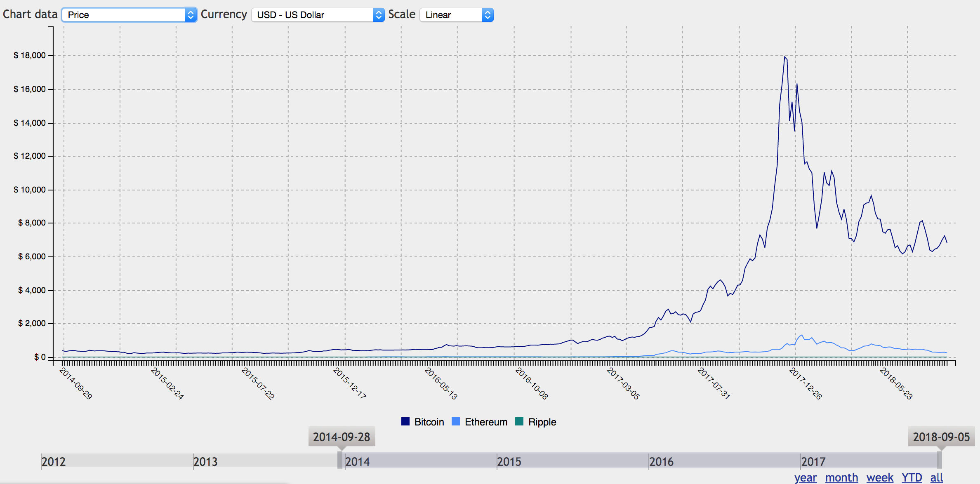Toggle the Ethereum legend entry
This screenshot has height=484, width=980.
tap(486, 422)
